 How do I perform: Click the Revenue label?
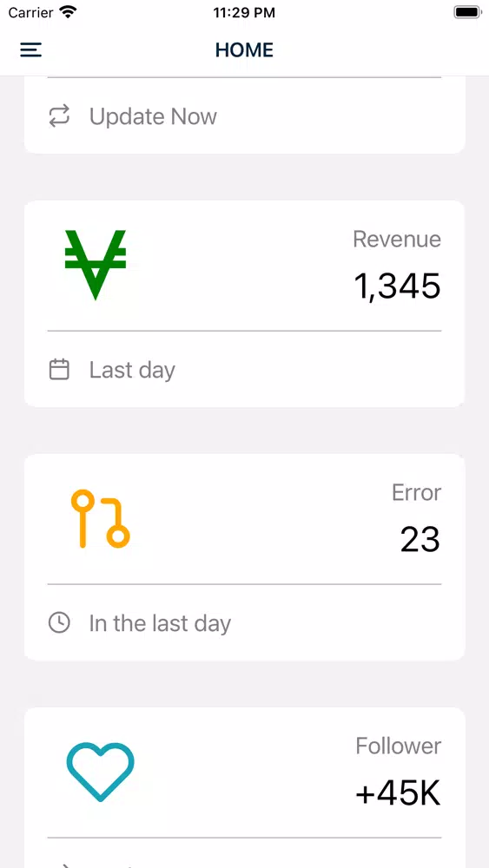pos(397,240)
